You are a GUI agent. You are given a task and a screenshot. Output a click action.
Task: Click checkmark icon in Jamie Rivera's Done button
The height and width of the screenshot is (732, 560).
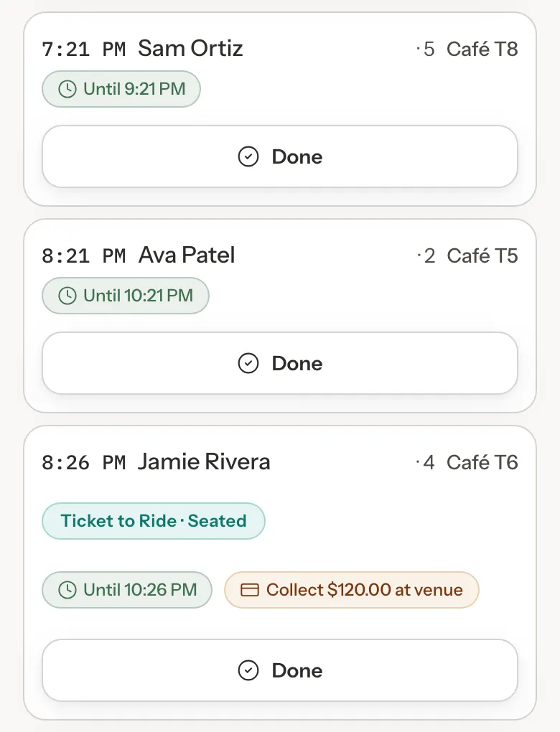pyautogui.click(x=248, y=671)
